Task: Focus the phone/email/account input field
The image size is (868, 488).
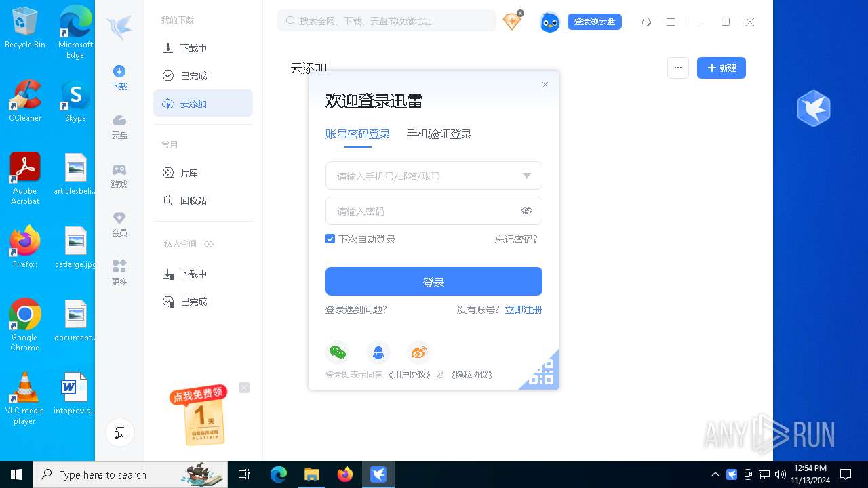Action: (434, 176)
